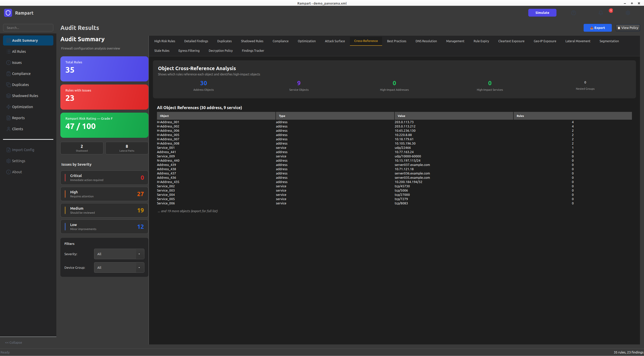Click the Duplicates sidebar icon
The image size is (644, 356).
[9, 85]
